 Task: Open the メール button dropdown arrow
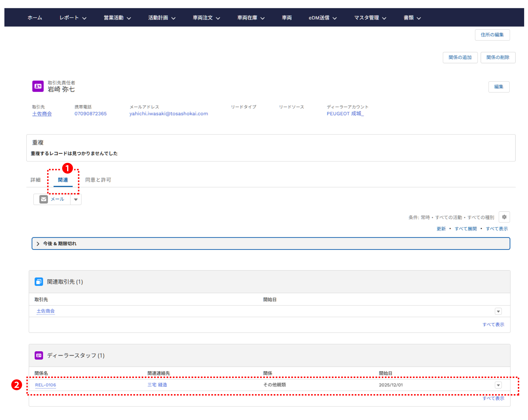coord(76,200)
